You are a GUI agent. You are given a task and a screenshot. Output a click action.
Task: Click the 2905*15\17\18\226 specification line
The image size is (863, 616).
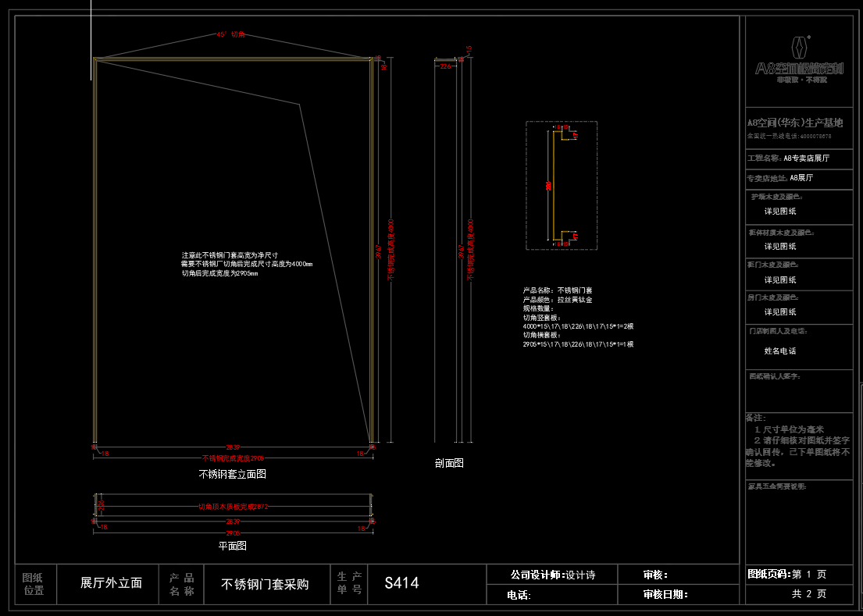[x=578, y=344]
